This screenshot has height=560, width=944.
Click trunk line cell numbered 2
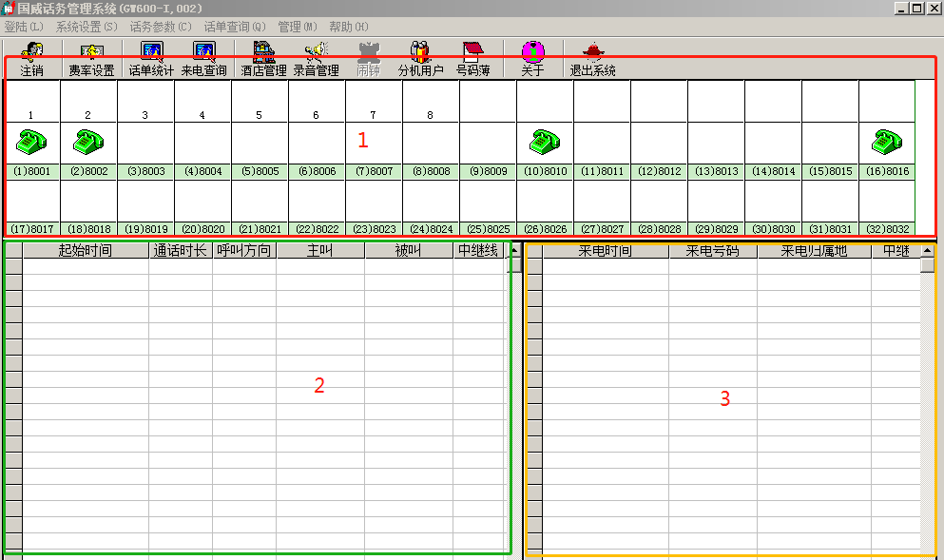tap(88, 102)
